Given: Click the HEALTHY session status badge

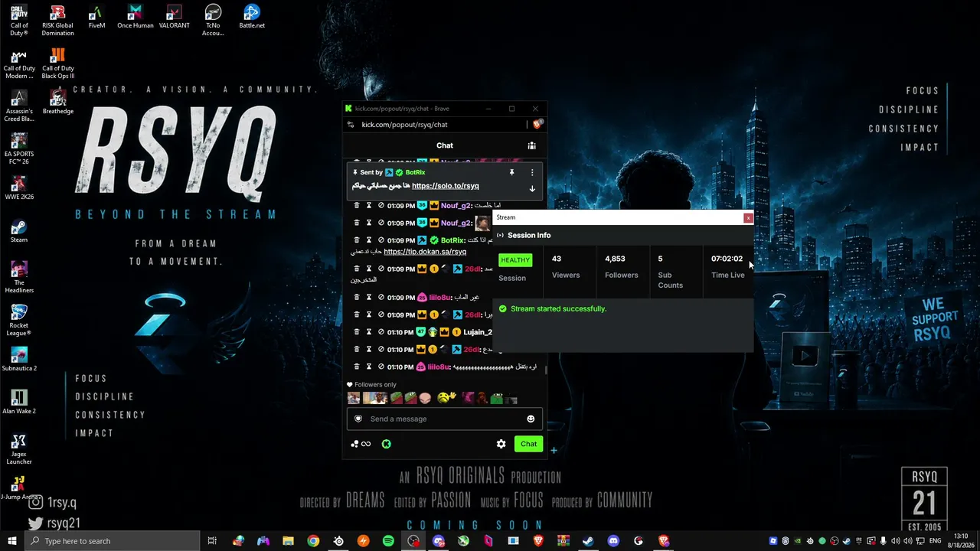Looking at the screenshot, I should (x=515, y=260).
